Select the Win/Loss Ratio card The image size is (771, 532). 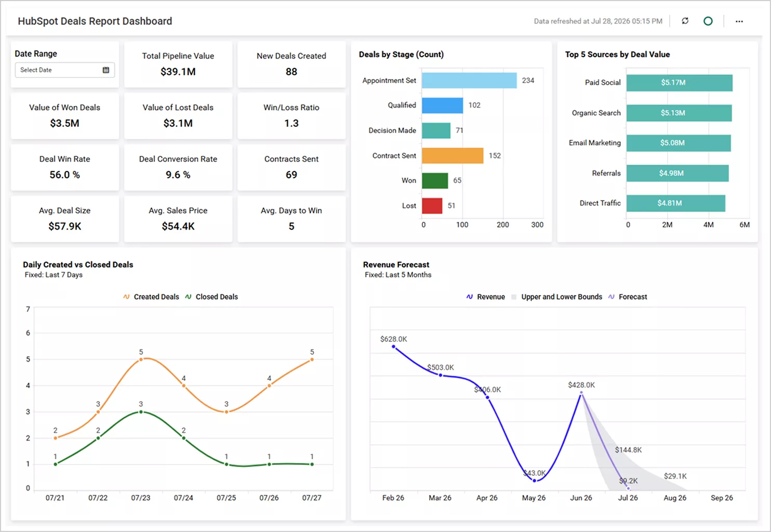(x=291, y=115)
